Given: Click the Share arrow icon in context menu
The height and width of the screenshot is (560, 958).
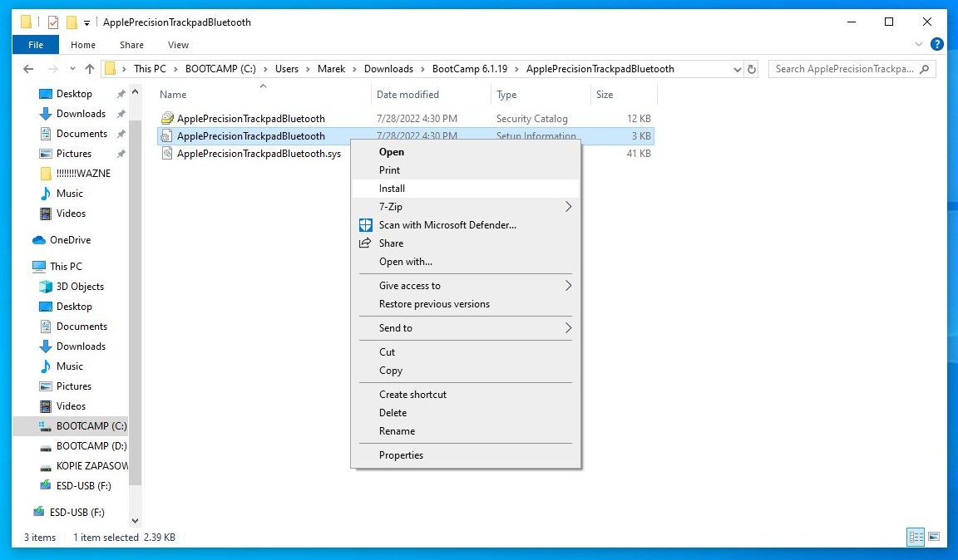Looking at the screenshot, I should point(365,243).
